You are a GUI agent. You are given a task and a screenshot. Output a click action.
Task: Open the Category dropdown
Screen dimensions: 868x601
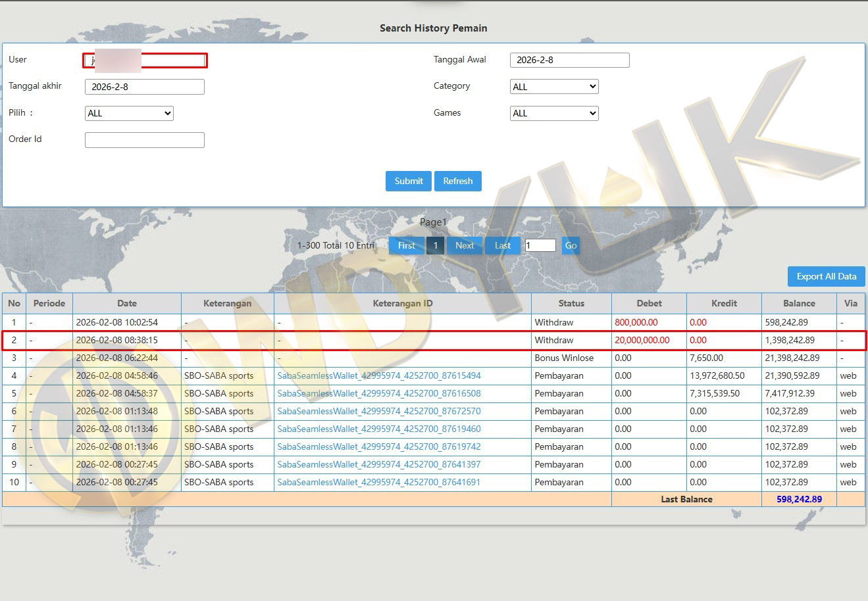coord(554,87)
